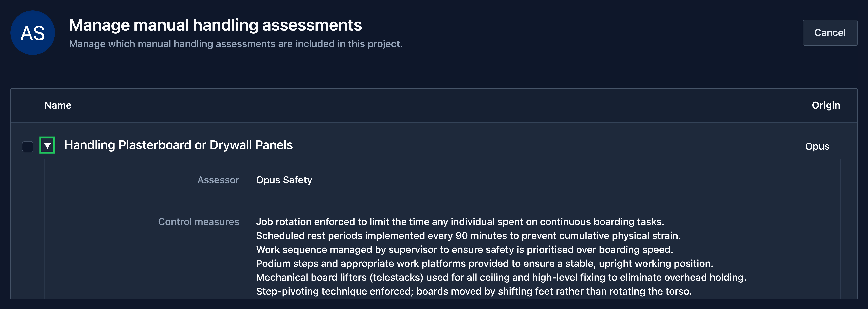
Task: Click the Podium steps measure line
Action: pos(485,263)
